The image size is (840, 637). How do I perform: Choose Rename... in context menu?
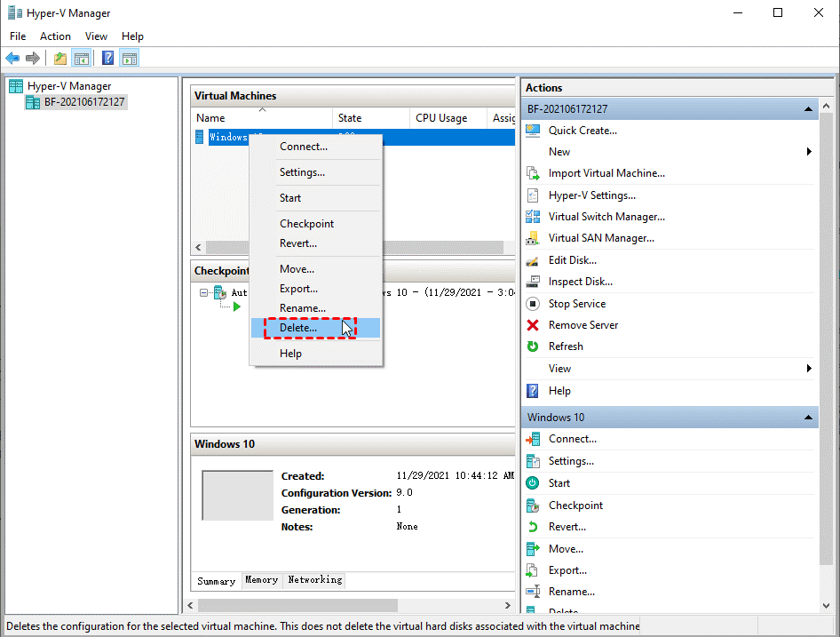click(316, 308)
